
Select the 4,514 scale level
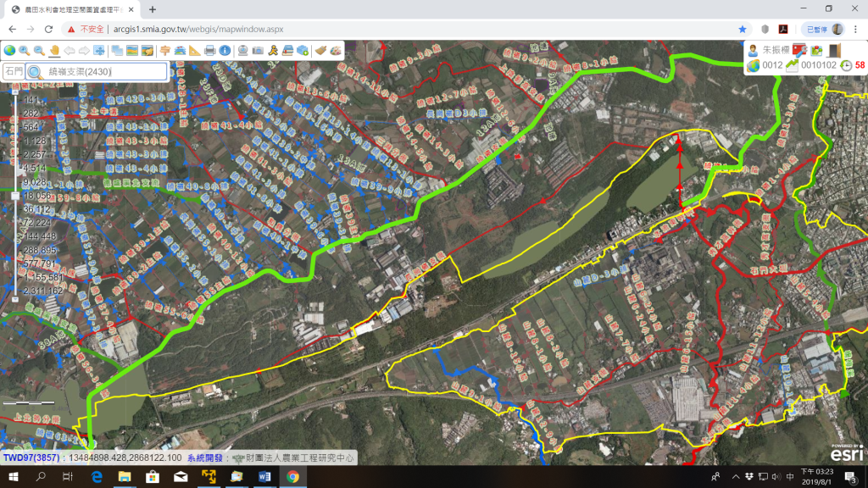[x=34, y=169]
